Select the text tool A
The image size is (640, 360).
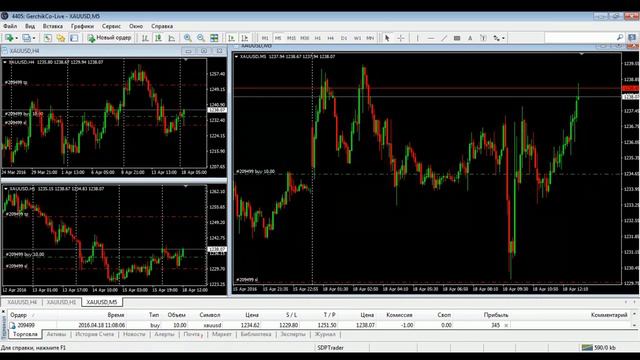pyautogui.click(x=470, y=38)
